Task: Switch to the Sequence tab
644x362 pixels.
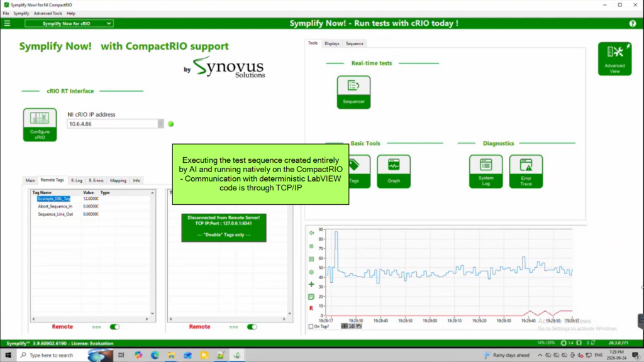Action: coord(355,43)
